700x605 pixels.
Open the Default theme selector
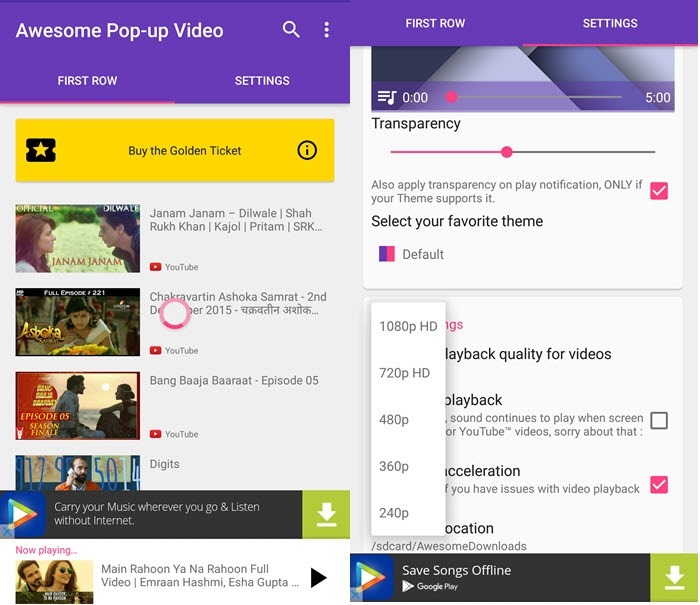(x=411, y=254)
